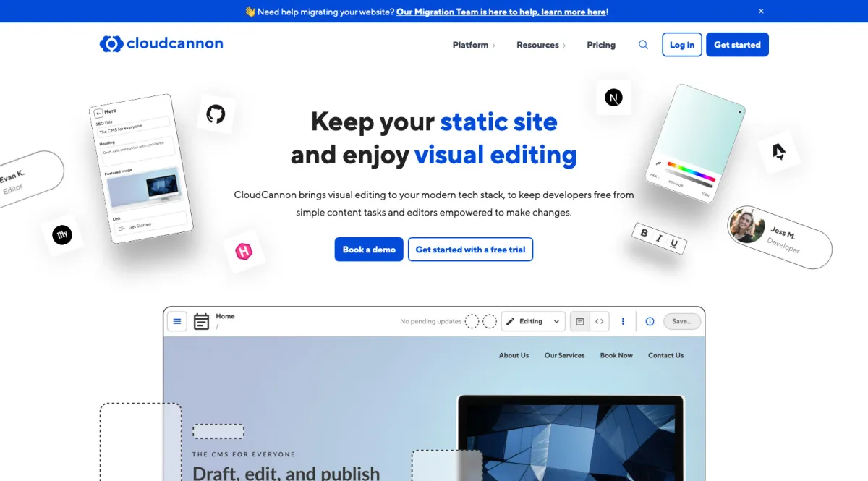Click the italic I formatting icon
The width and height of the screenshot is (868, 481).
tap(659, 238)
